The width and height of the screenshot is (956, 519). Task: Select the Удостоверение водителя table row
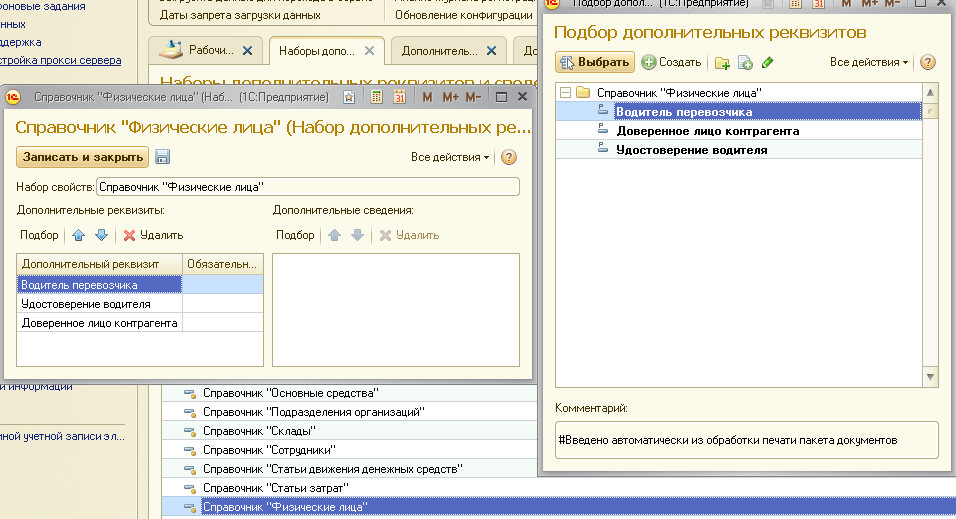click(x=140, y=304)
